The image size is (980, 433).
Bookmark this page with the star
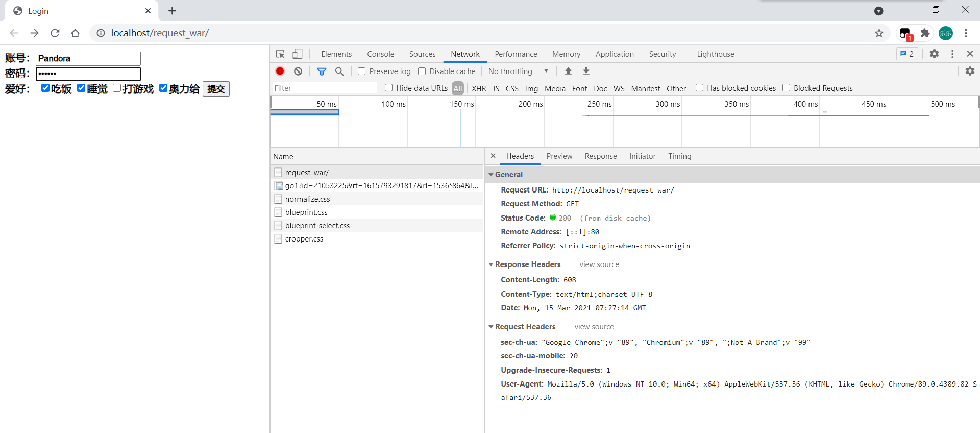click(x=879, y=33)
